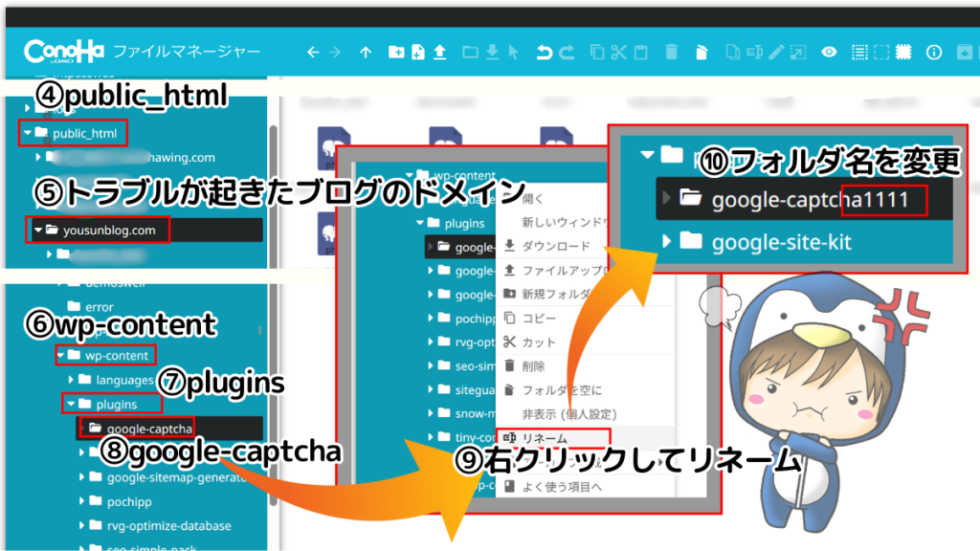Choose 非表示 (個人設定) in the context menu

pyautogui.click(x=569, y=414)
